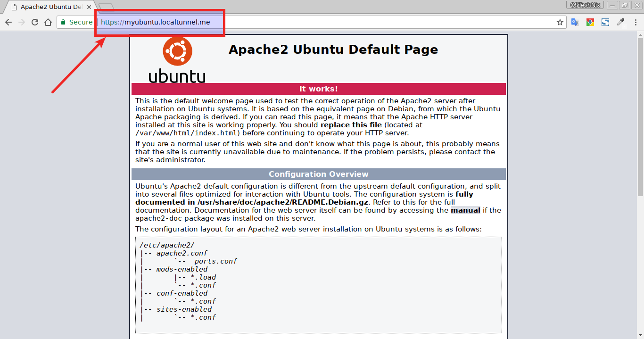This screenshot has height=339, width=644.
Task: Open the downloads extension with blue arrow
Action: coord(590,22)
